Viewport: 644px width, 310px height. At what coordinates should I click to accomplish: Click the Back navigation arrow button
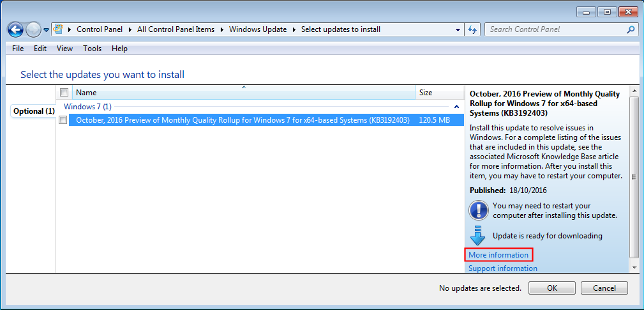16,29
